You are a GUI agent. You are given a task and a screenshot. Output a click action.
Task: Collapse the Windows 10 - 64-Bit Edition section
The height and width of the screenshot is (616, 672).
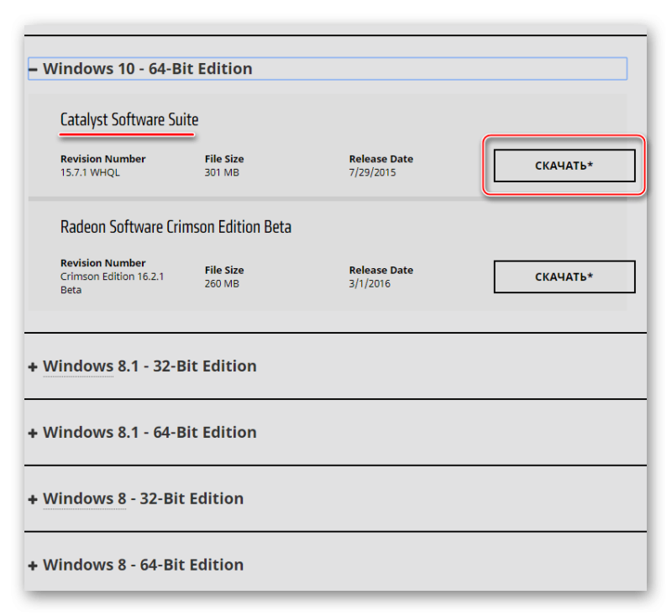[328, 69]
